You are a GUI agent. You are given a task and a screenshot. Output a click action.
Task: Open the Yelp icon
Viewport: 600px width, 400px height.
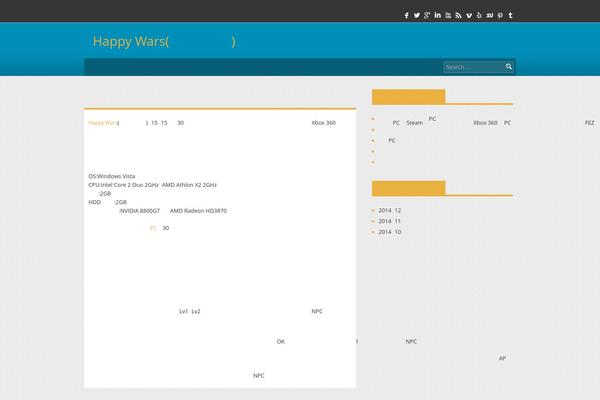(x=479, y=15)
